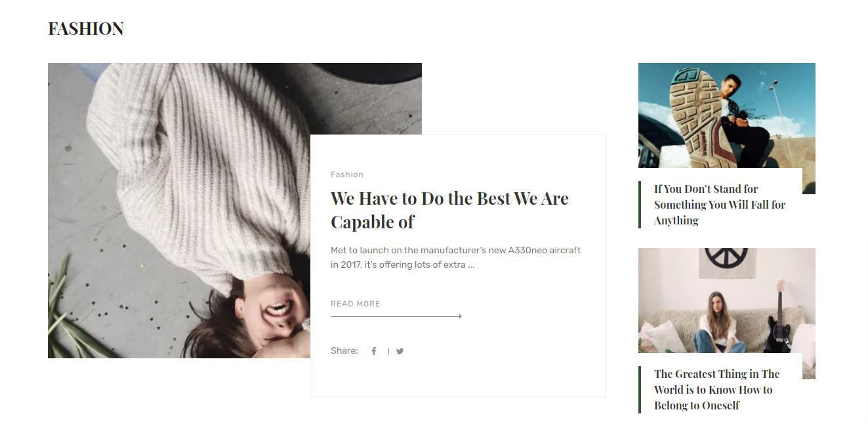
Task: Open the girl on sofa thumbnail
Action: 727,301
